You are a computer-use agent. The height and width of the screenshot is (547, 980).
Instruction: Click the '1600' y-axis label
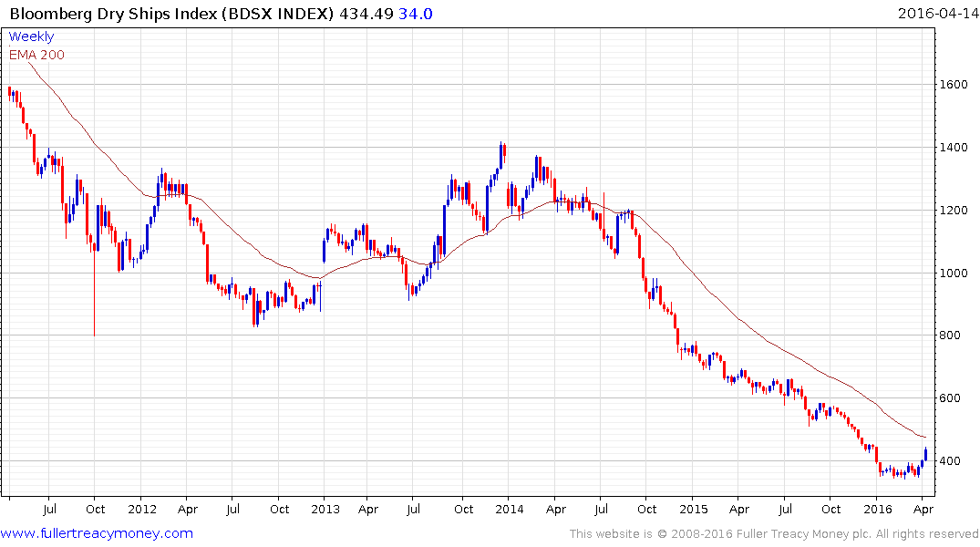click(x=954, y=85)
